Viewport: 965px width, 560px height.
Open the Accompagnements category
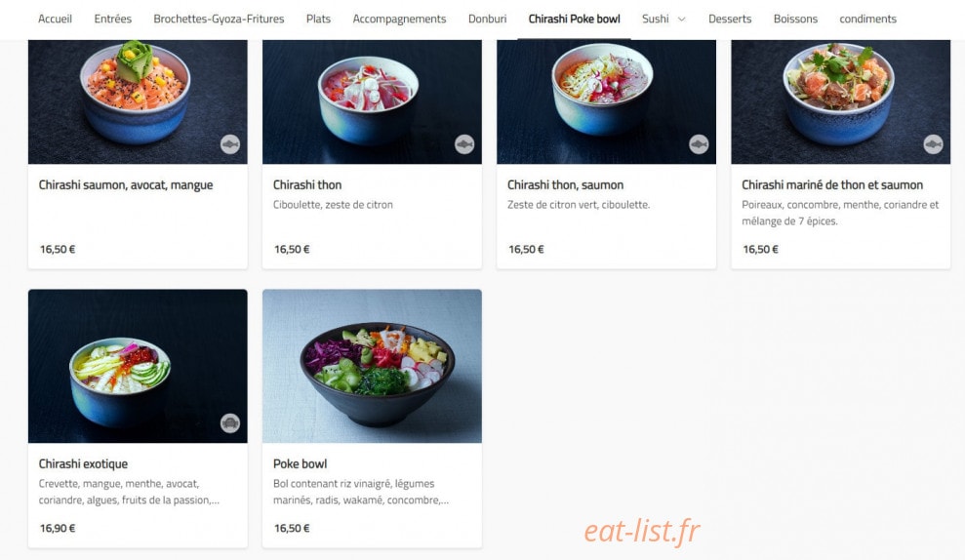pos(399,20)
